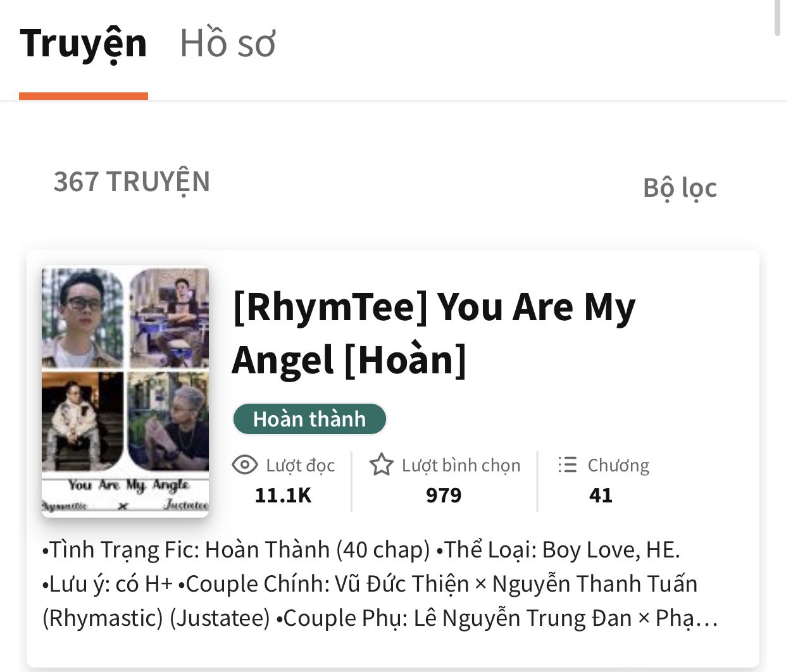Click the 41 chapter count
786x672 pixels.
pyautogui.click(x=601, y=495)
